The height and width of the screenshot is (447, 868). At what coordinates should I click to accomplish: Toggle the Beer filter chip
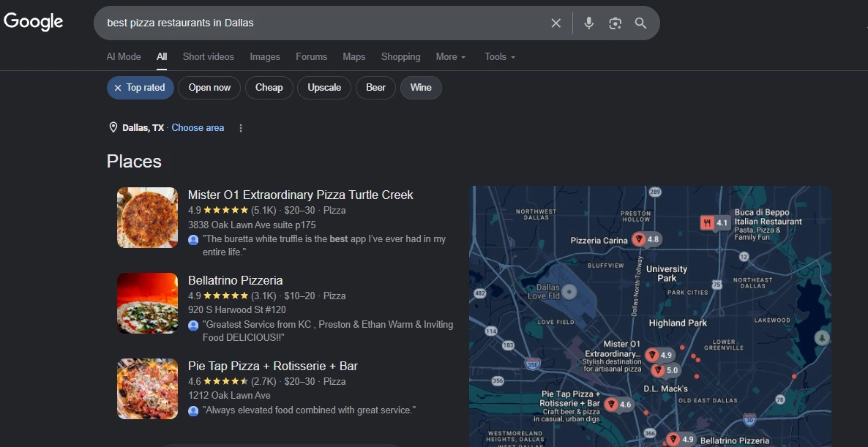pos(376,87)
